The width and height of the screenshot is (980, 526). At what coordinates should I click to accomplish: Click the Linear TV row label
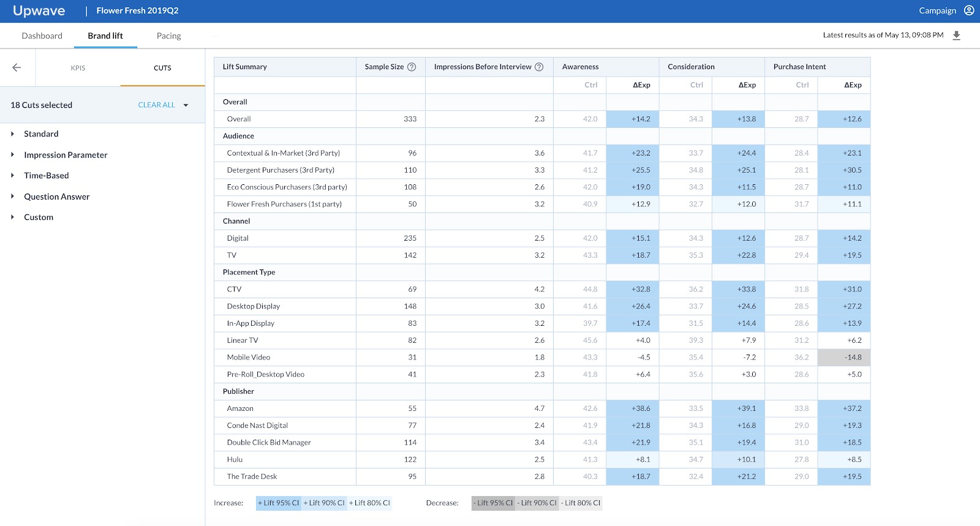tap(243, 340)
